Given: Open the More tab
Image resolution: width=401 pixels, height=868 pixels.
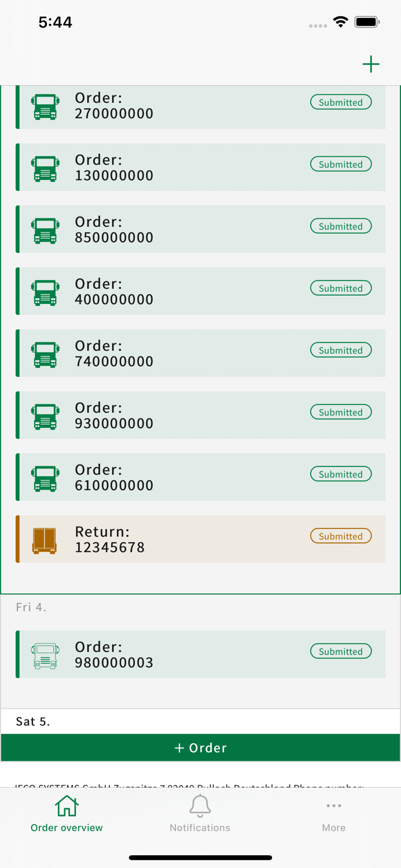Looking at the screenshot, I should (x=334, y=813).
